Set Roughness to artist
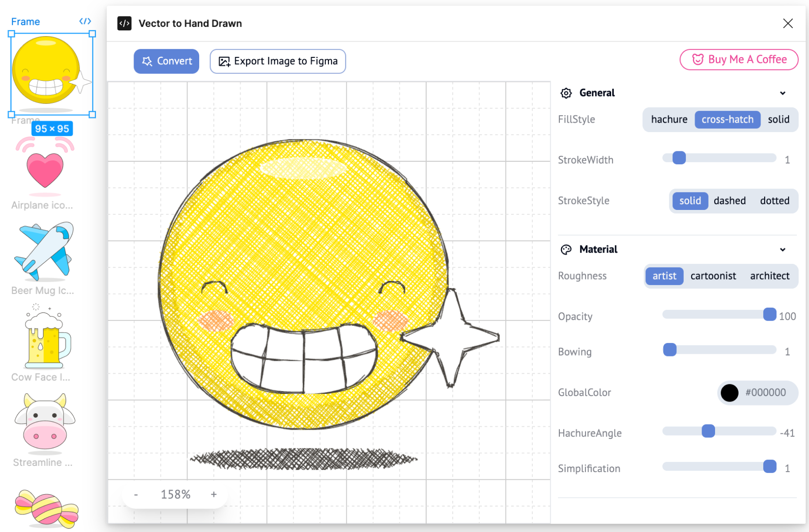The width and height of the screenshot is (809, 532). point(665,276)
